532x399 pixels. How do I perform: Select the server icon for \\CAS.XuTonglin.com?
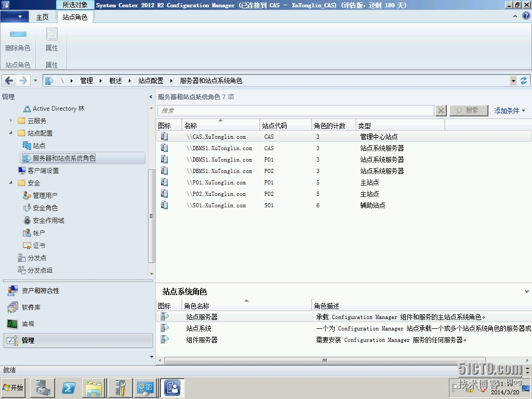click(x=164, y=137)
